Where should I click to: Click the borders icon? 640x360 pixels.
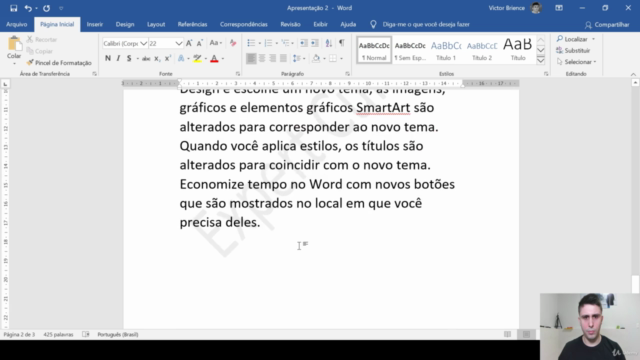click(x=333, y=58)
